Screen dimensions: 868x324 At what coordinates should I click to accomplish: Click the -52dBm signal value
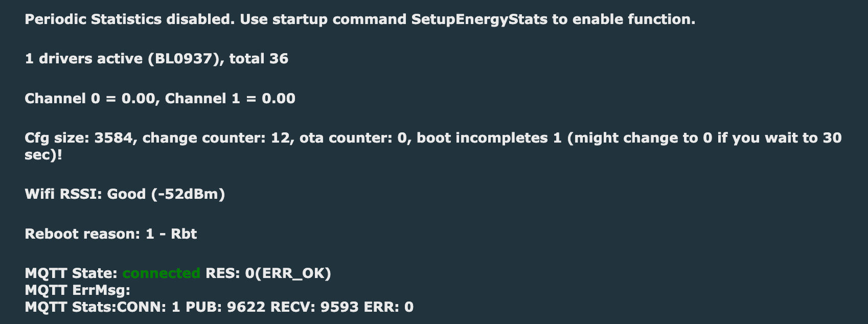[188, 194]
